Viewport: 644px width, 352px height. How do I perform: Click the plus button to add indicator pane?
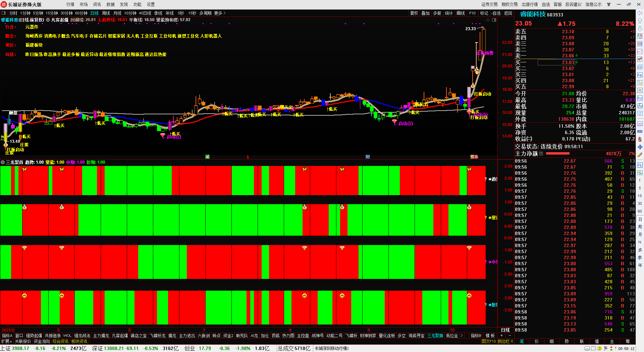point(502,336)
